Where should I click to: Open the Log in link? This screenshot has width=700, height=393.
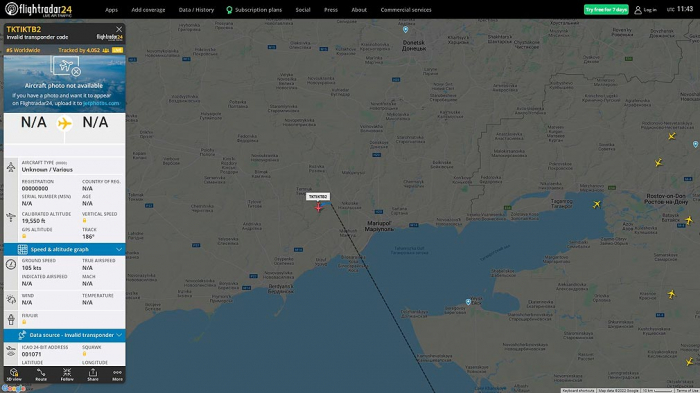(646, 10)
